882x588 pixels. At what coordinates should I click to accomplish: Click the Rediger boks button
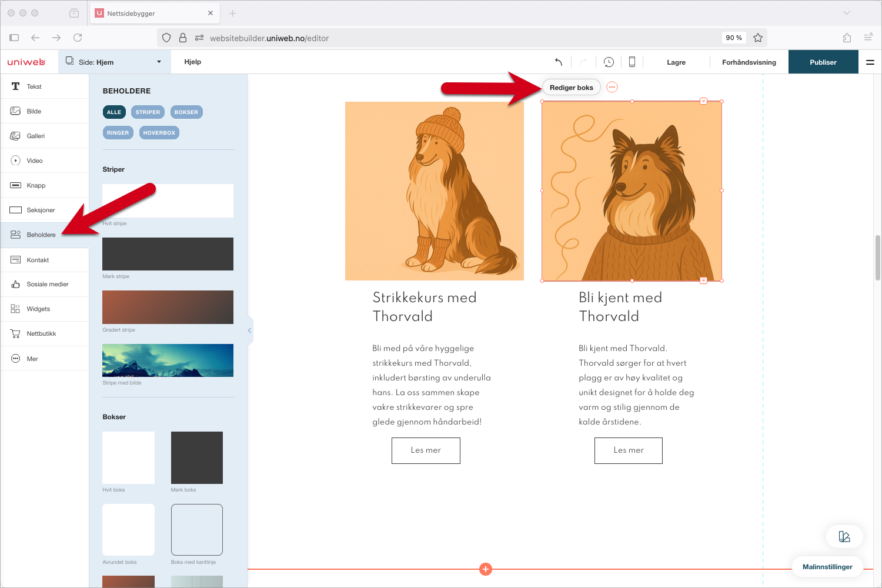point(572,88)
